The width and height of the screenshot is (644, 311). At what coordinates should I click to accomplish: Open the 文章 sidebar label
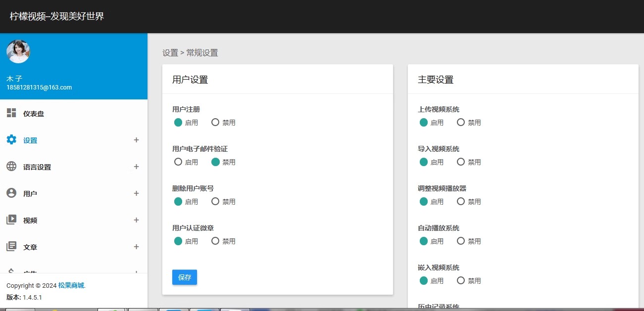click(x=30, y=247)
